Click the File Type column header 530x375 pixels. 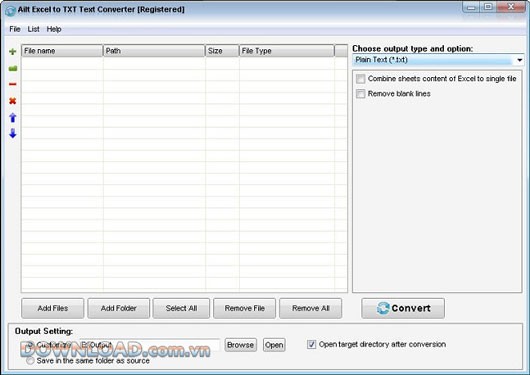[287, 51]
